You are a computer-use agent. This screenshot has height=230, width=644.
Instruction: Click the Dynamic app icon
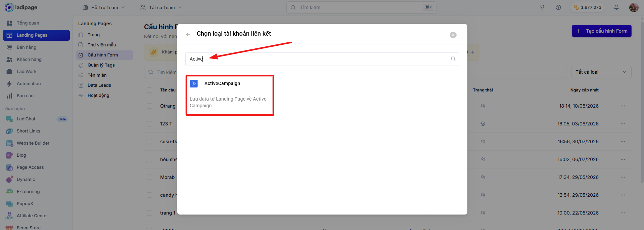[9, 180]
